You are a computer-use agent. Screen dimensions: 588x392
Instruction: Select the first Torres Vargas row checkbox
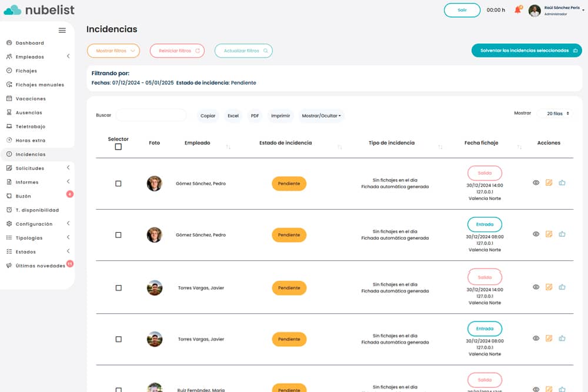tap(118, 288)
